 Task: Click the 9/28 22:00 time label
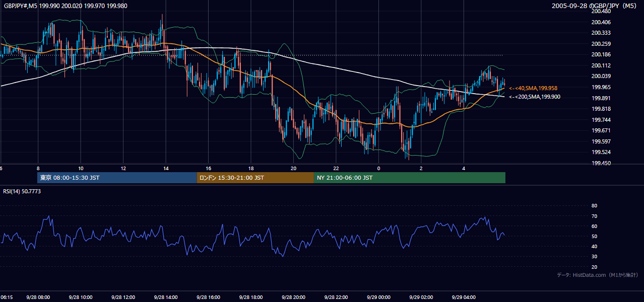coord(336,297)
